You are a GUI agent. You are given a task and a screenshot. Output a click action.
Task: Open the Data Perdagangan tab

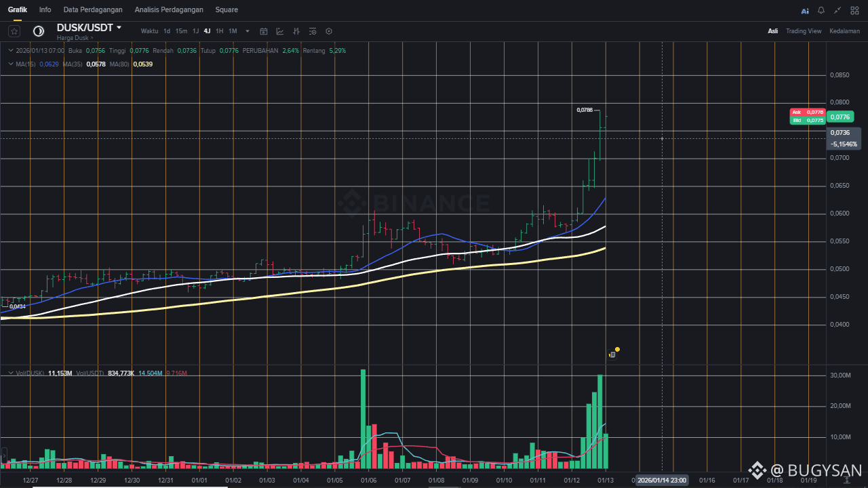click(93, 10)
